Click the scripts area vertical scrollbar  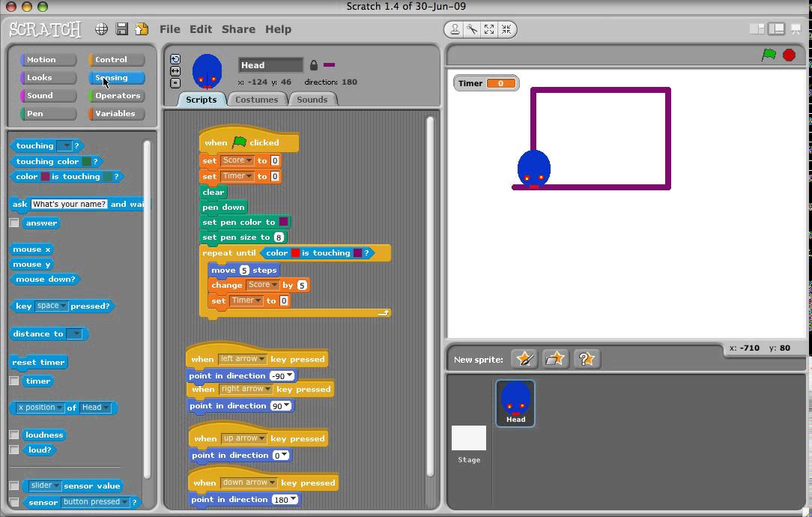click(430, 296)
